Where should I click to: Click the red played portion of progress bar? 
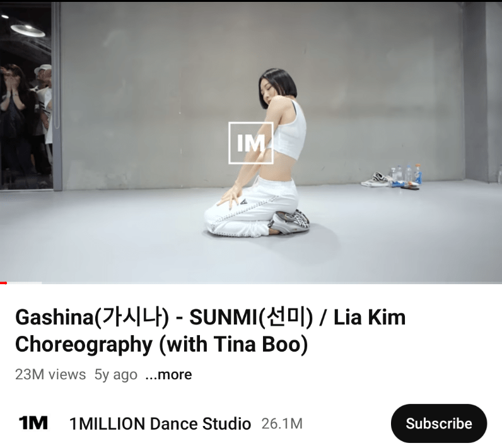point(3,283)
